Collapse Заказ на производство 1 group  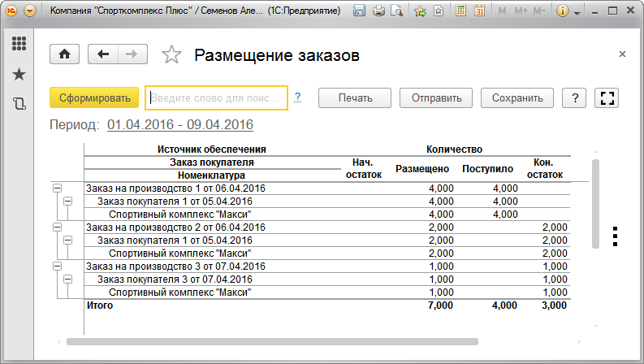[x=57, y=188]
